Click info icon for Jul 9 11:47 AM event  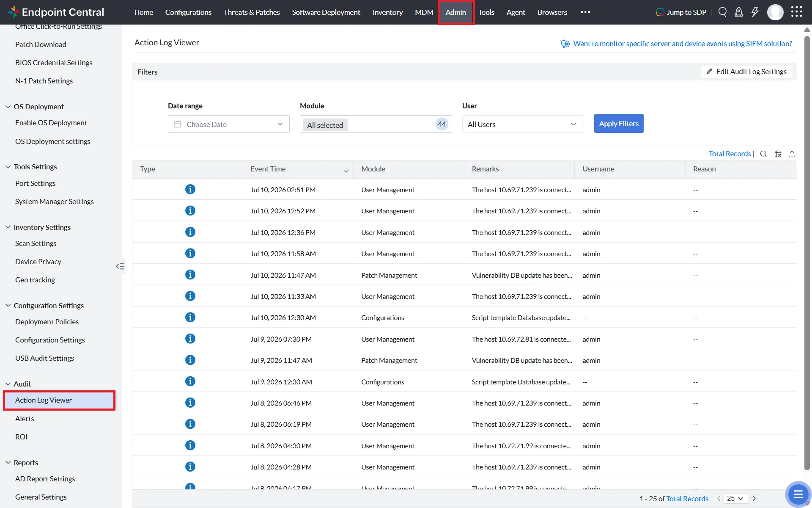coord(190,360)
